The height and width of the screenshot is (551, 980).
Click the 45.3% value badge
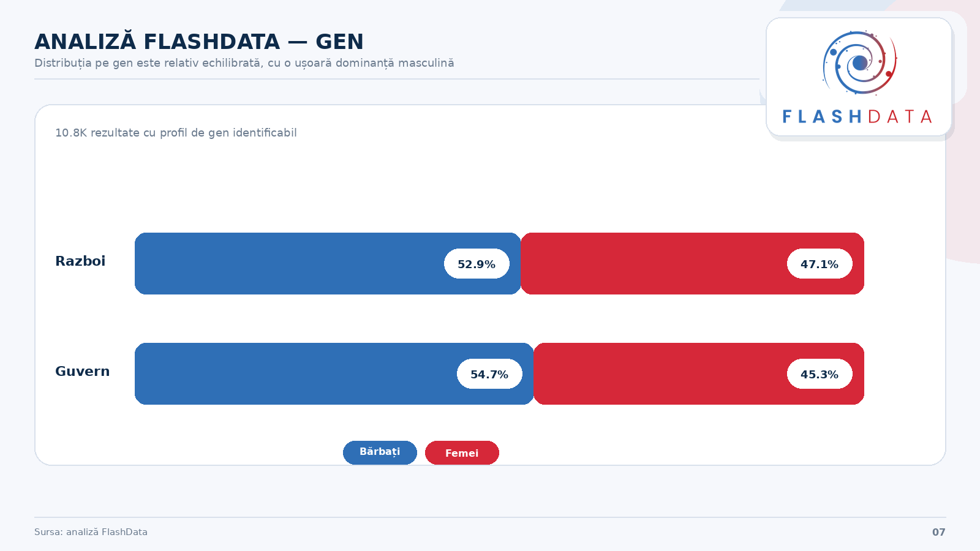820,374
